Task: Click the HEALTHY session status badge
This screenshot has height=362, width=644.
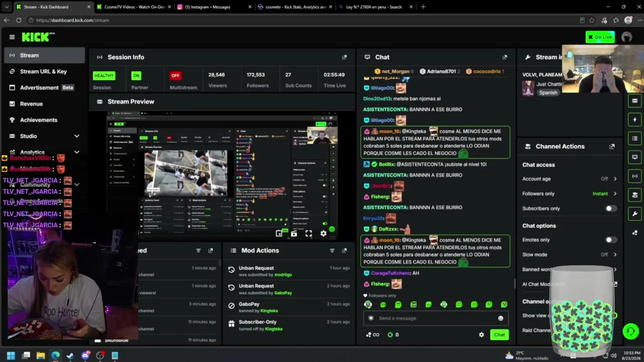Action: (x=104, y=76)
